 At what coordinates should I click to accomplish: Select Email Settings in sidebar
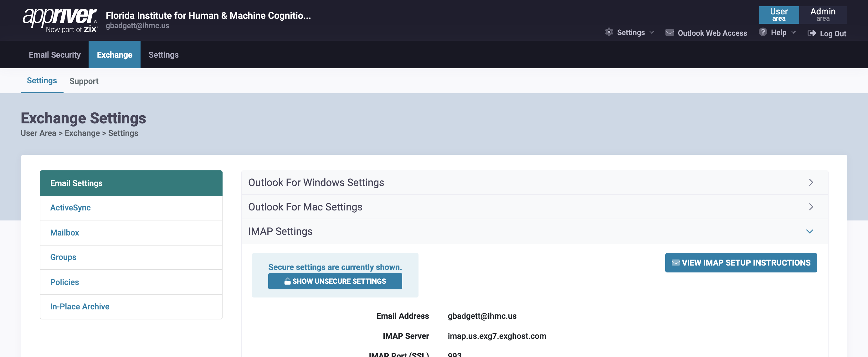[131, 183]
